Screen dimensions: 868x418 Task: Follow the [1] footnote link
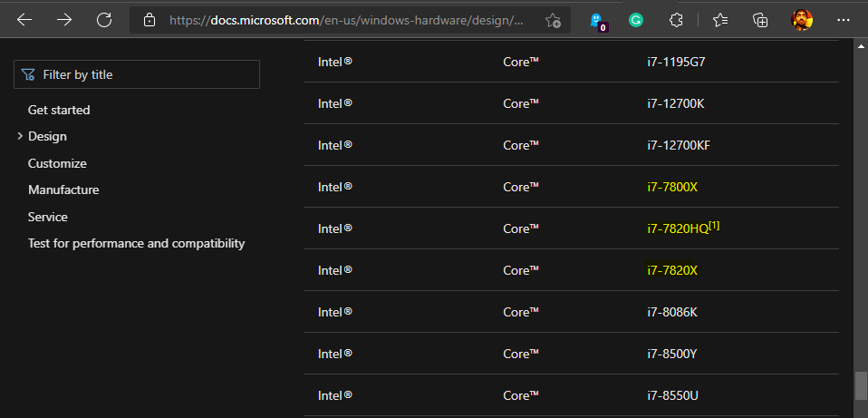coord(714,226)
